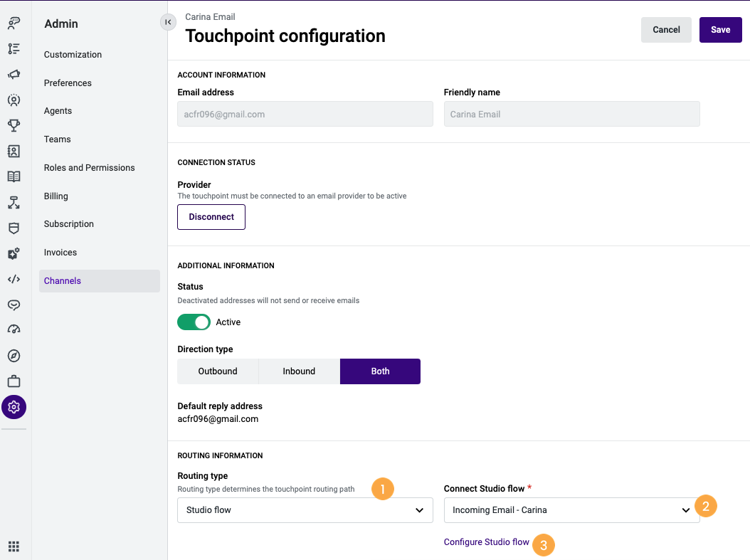The height and width of the screenshot is (560, 750).
Task: Open the conversations agent-headset icon in sidebar
Action: [14, 23]
